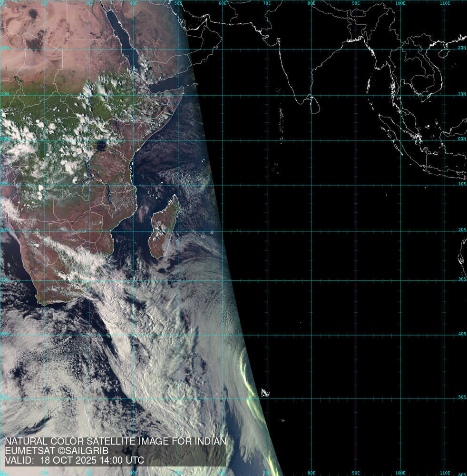
Task: Click the grid intersection of equator and 80E
Action: [x=311, y=140]
